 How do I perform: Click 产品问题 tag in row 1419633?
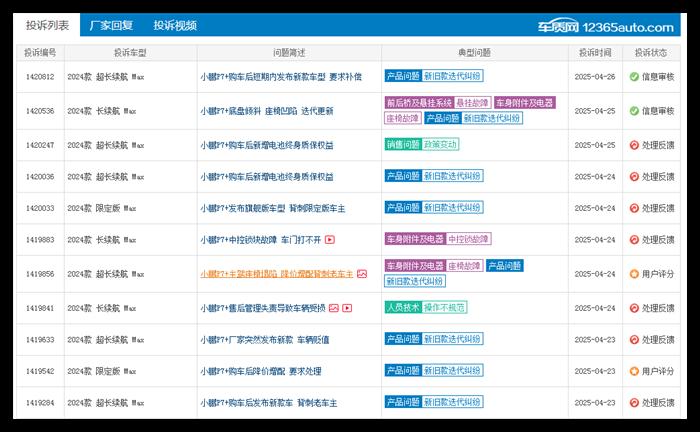pos(403,339)
